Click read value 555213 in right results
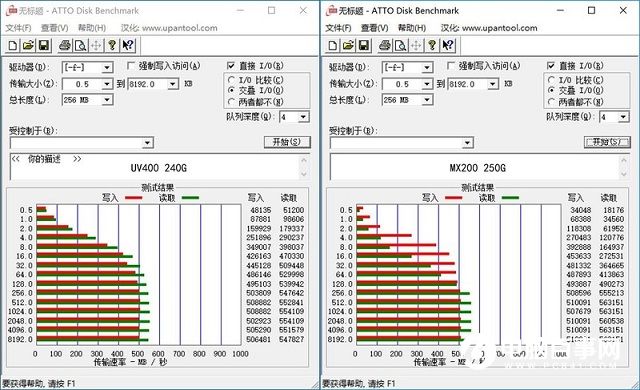The width and height of the screenshot is (640, 390). coord(611,293)
